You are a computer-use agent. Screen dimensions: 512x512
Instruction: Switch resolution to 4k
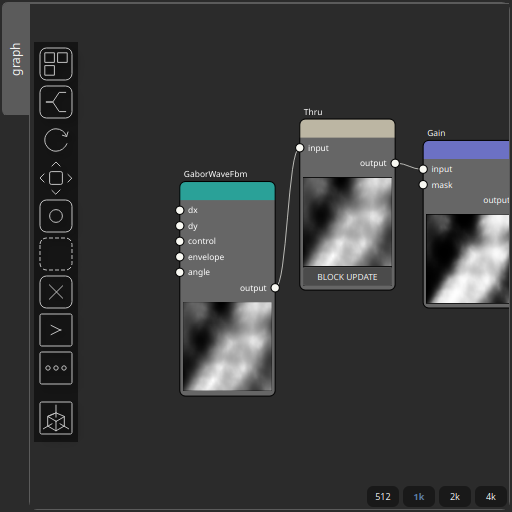[x=491, y=497]
